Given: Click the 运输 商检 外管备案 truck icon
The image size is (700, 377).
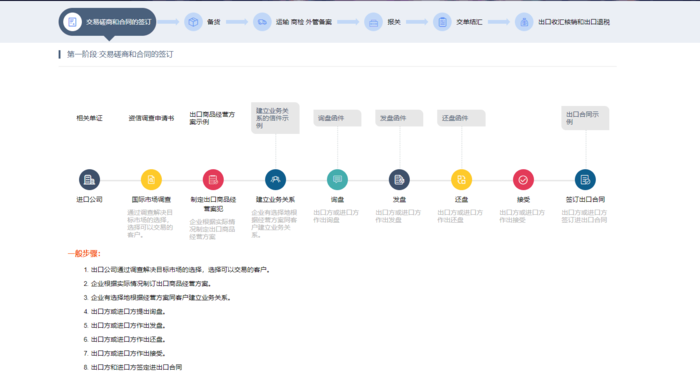Looking at the screenshot, I should 262,22.
